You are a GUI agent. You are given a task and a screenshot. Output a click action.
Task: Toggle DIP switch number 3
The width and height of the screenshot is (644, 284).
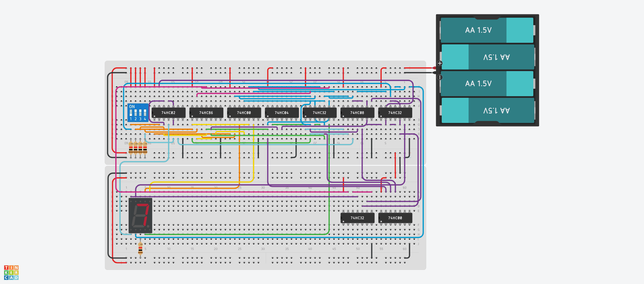[x=140, y=113]
